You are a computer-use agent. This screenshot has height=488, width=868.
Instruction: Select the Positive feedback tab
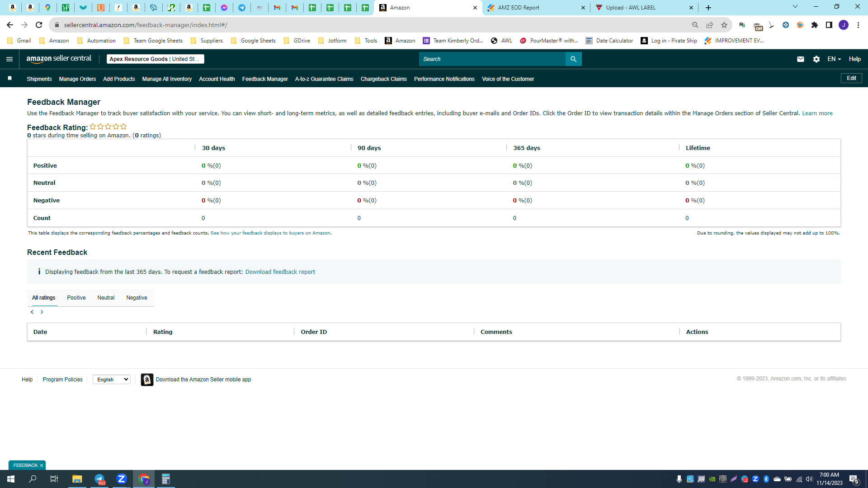click(76, 298)
